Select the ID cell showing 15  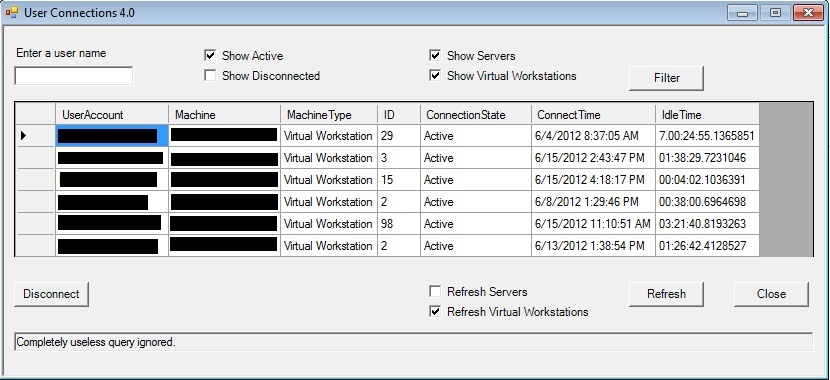399,180
